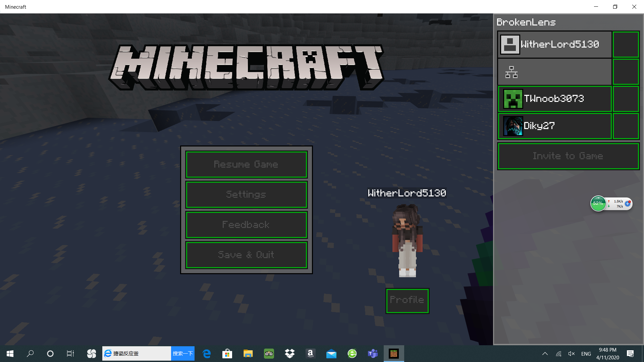Expand hidden system tray icons
Viewport: 644px width, 362px height.
click(545, 354)
